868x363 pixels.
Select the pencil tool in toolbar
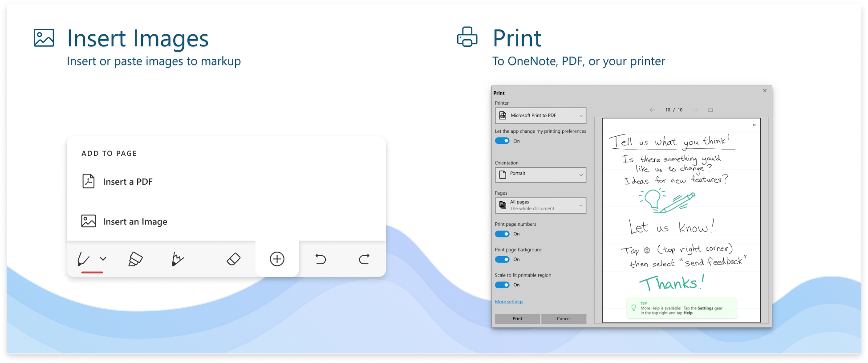(x=178, y=259)
